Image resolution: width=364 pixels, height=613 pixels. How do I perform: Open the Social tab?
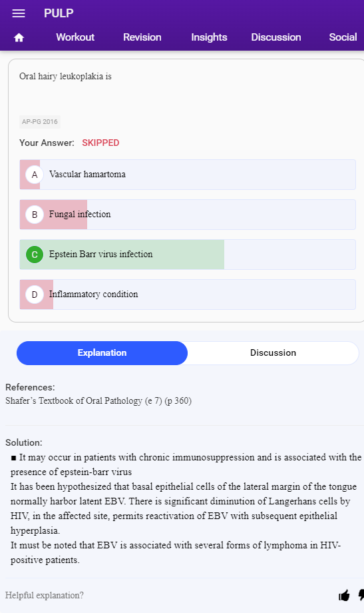[343, 37]
